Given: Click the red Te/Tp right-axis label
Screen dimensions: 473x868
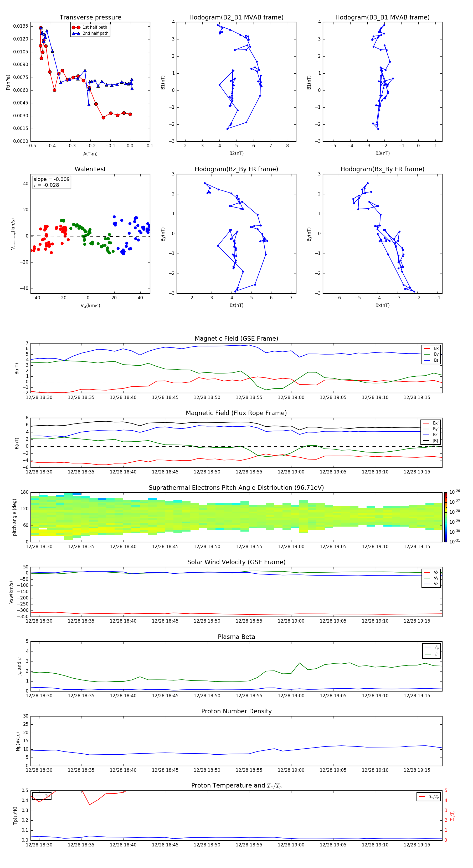Looking at the screenshot, I should 453,815.
